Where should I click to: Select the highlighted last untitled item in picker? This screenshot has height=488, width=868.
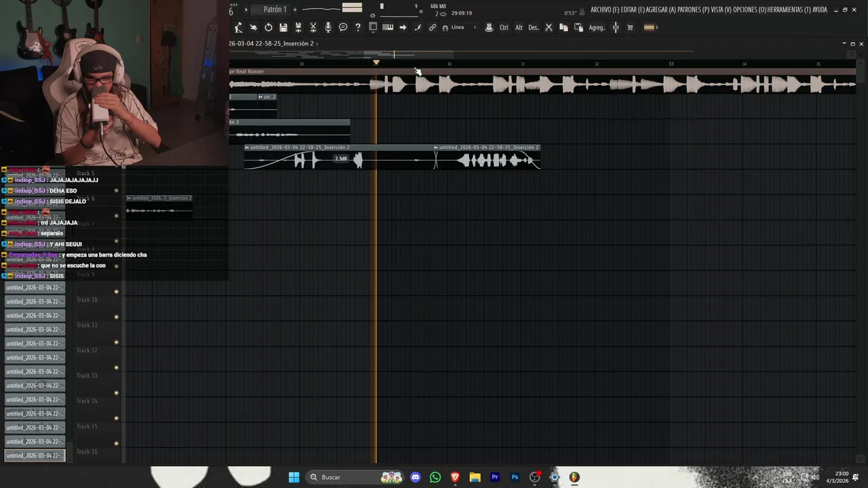point(35,455)
